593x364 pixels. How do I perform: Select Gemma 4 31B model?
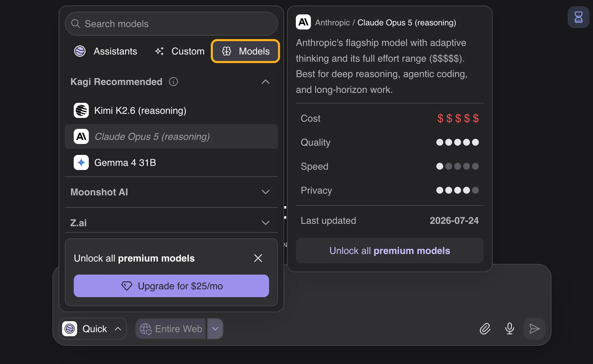(x=171, y=162)
